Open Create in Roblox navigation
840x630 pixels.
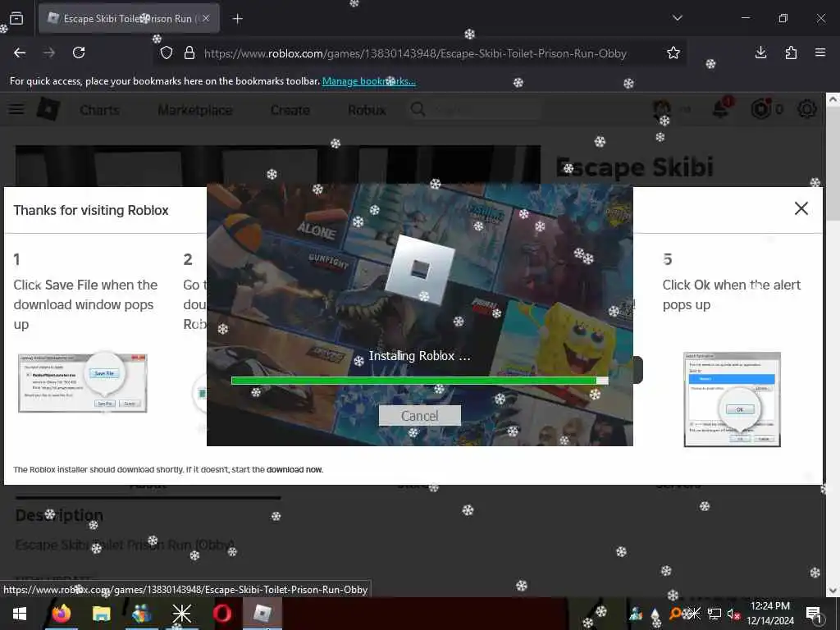point(290,110)
